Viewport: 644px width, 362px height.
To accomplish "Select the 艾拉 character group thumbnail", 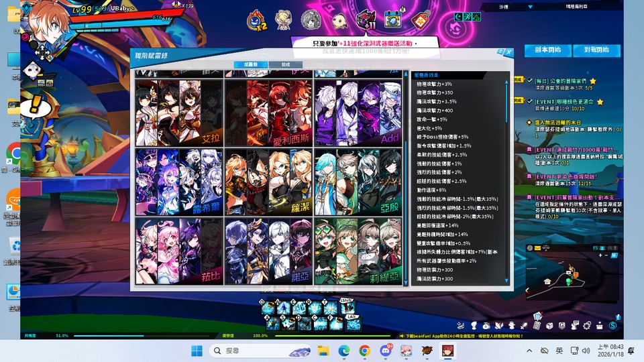I will coord(178,113).
